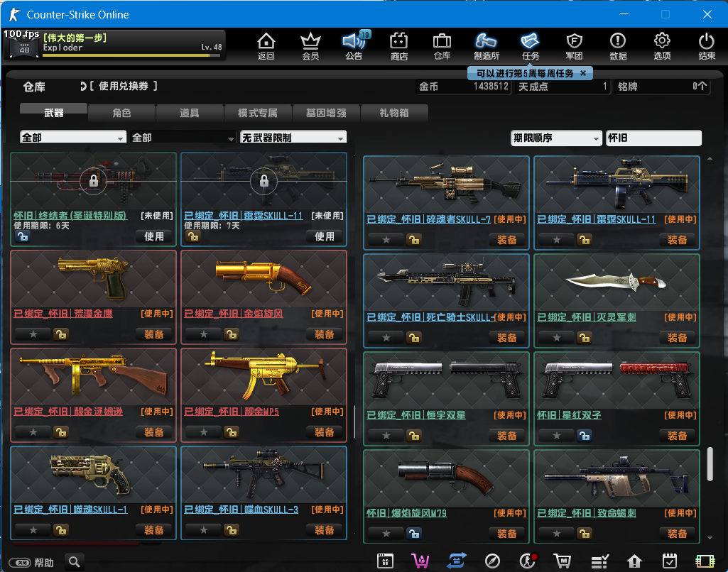The image size is (728, 572).
Task: Switch to the 礼物箱 tab
Action: click(393, 113)
